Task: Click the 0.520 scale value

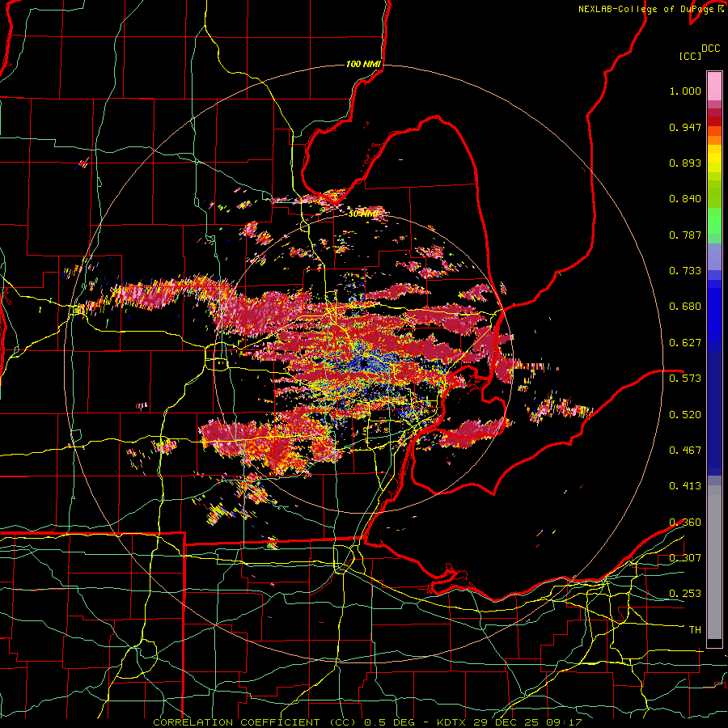Action: pos(685,415)
